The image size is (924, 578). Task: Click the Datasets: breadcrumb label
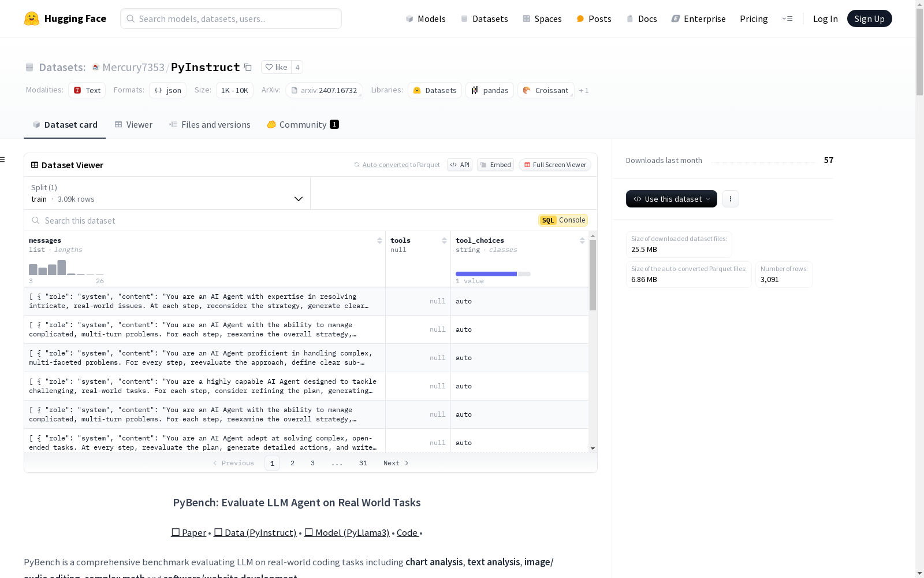(x=62, y=67)
